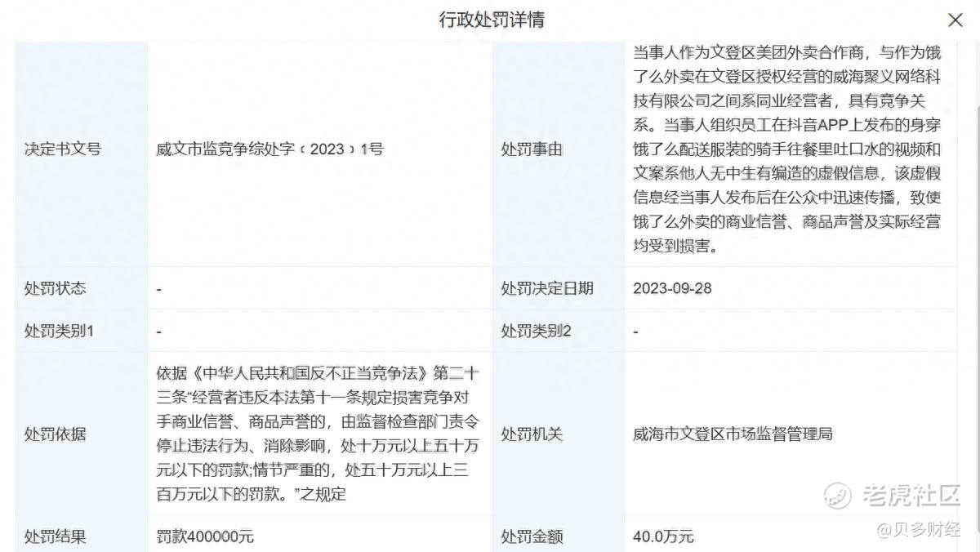Click the 处罚依据 label
The width and height of the screenshot is (980, 552).
click(x=55, y=434)
